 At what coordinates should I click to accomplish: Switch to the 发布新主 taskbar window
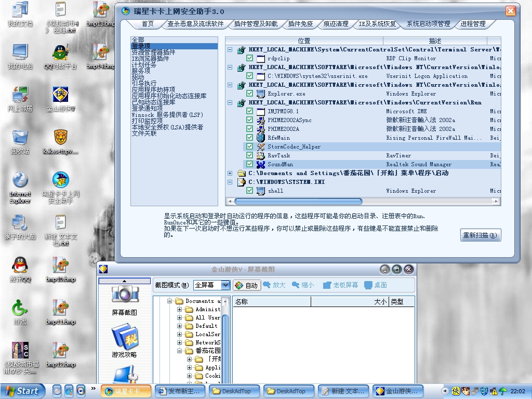pyautogui.click(x=180, y=391)
